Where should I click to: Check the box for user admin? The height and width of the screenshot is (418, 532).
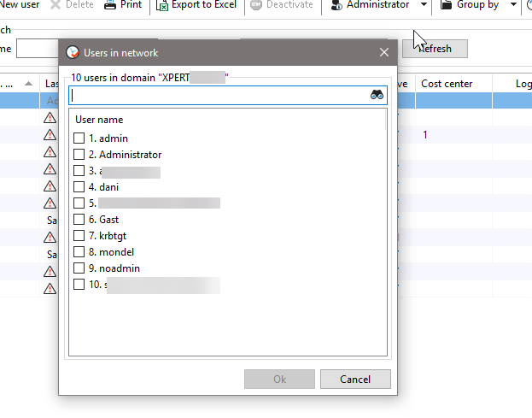tap(79, 138)
